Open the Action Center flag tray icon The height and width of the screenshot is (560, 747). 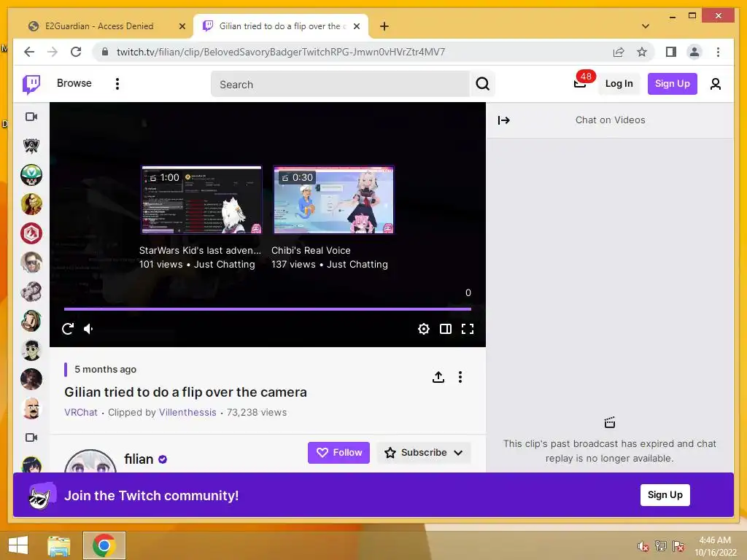pyautogui.click(x=678, y=546)
